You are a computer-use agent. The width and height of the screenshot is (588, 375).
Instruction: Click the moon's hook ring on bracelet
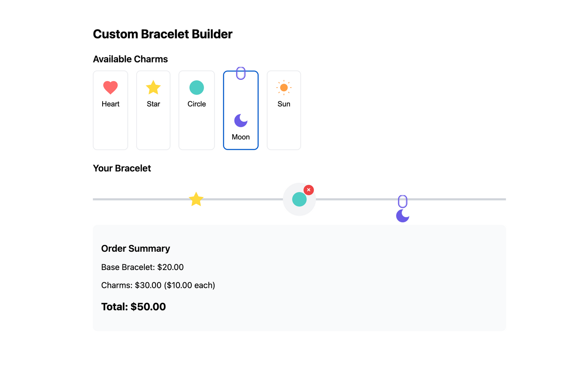click(403, 201)
